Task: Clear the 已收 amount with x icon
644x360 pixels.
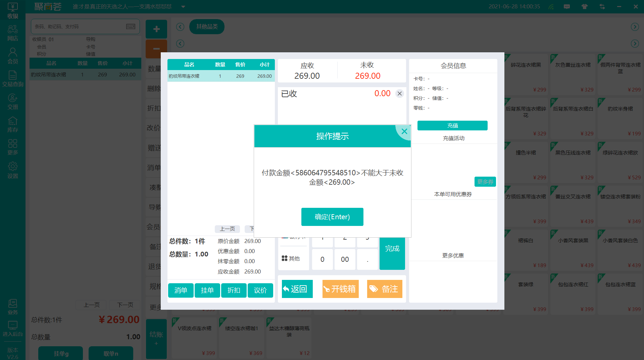Action: [x=399, y=94]
